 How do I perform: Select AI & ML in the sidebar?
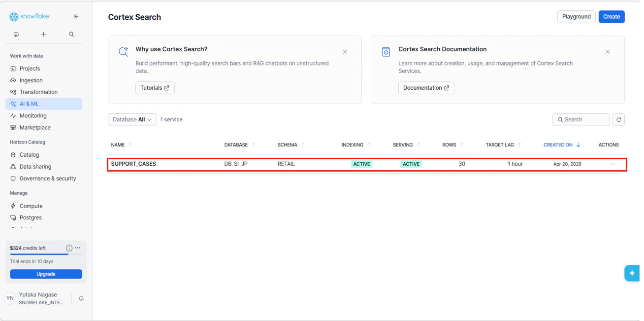coord(44,104)
